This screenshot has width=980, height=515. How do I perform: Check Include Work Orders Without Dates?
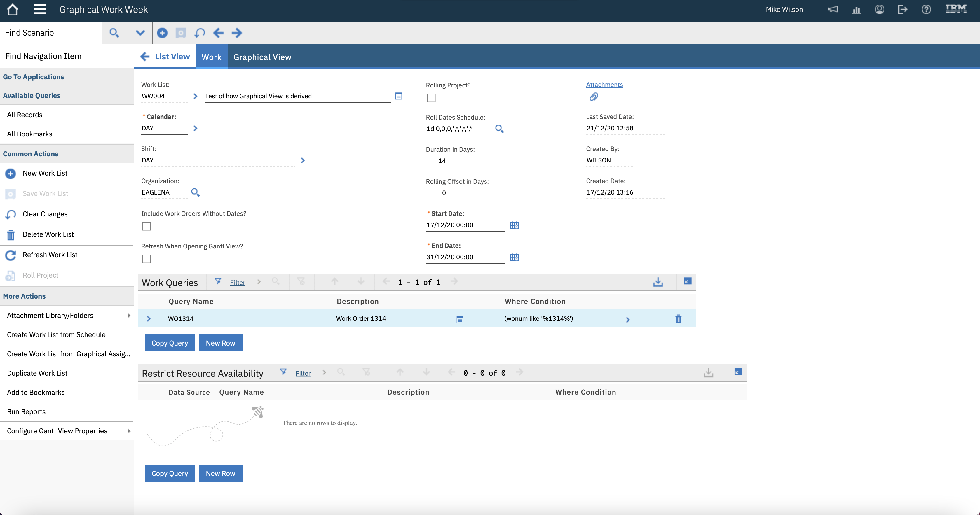tap(147, 226)
